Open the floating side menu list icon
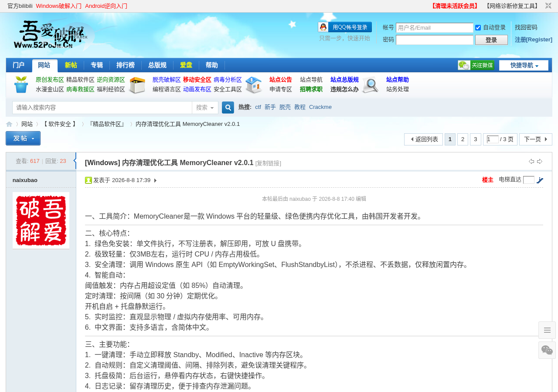This screenshot has height=392, width=558. tap(547, 330)
